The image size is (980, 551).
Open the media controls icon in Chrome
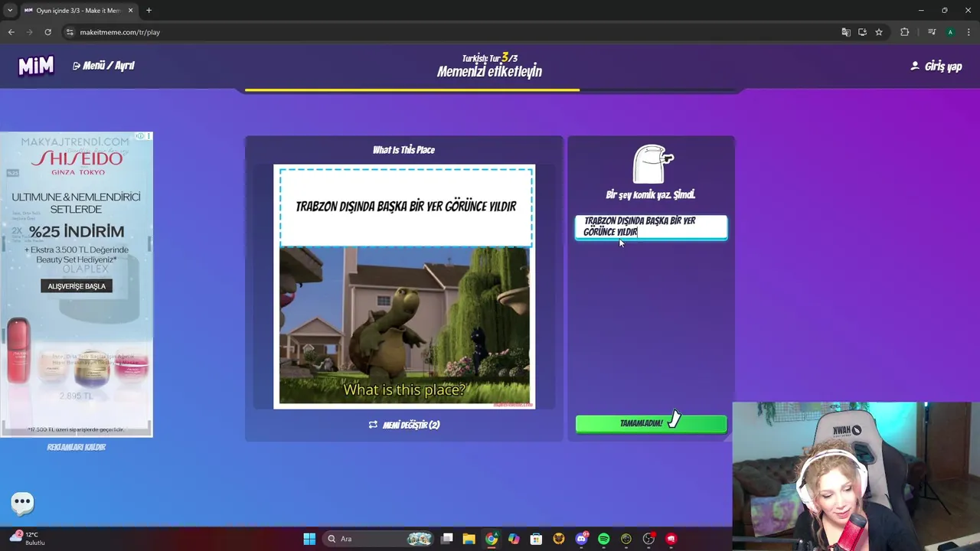(931, 32)
